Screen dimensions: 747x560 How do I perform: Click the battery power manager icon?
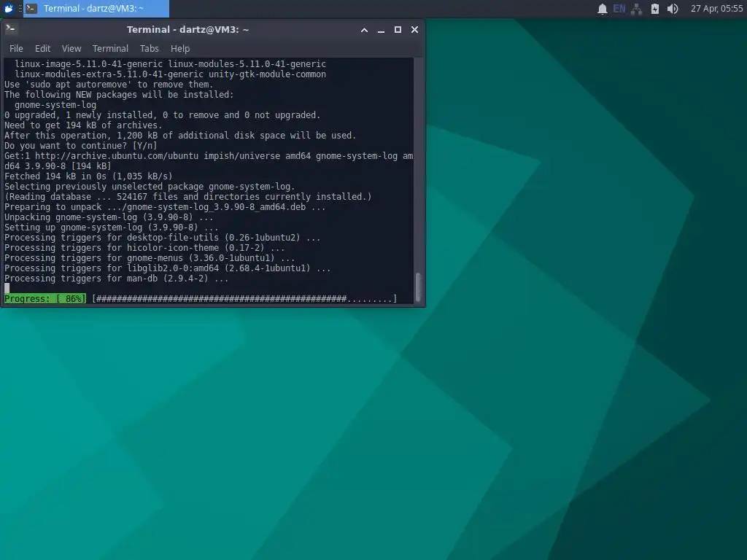pos(654,9)
